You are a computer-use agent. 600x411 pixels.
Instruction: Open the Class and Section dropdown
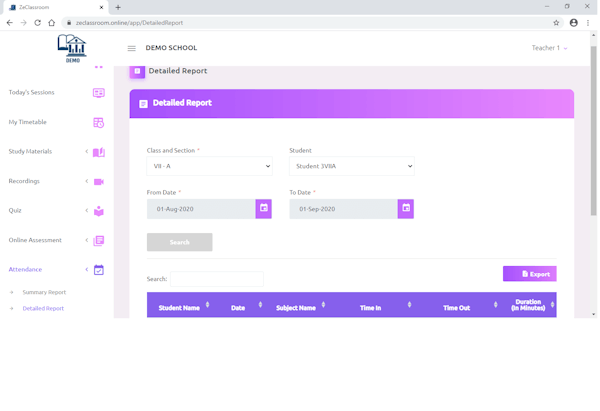pos(209,166)
